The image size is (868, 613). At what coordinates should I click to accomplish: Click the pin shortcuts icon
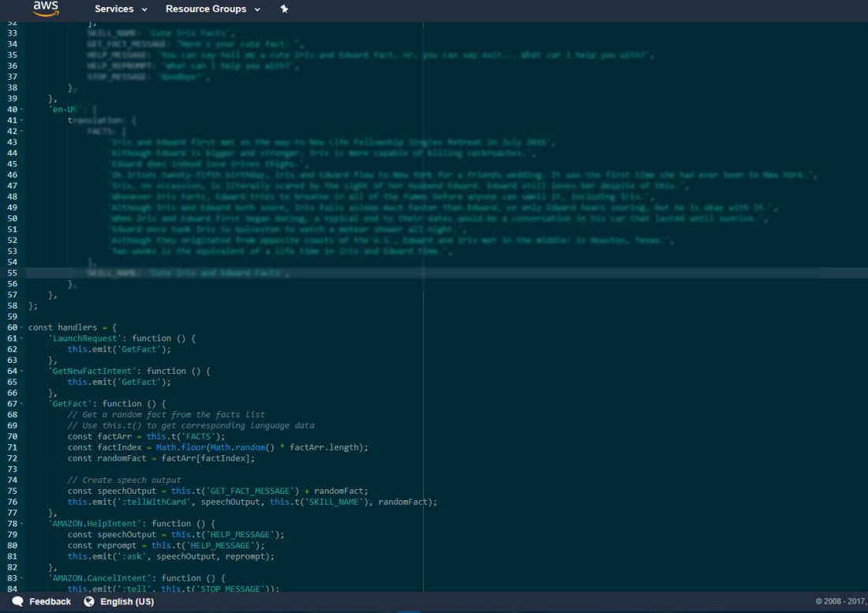284,9
